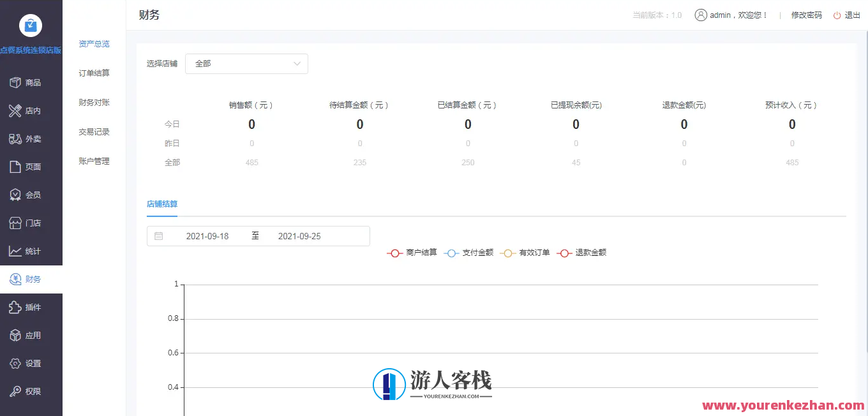This screenshot has width=868, height=416.
Task: Open 财务对账 from the submenu
Action: click(94, 102)
